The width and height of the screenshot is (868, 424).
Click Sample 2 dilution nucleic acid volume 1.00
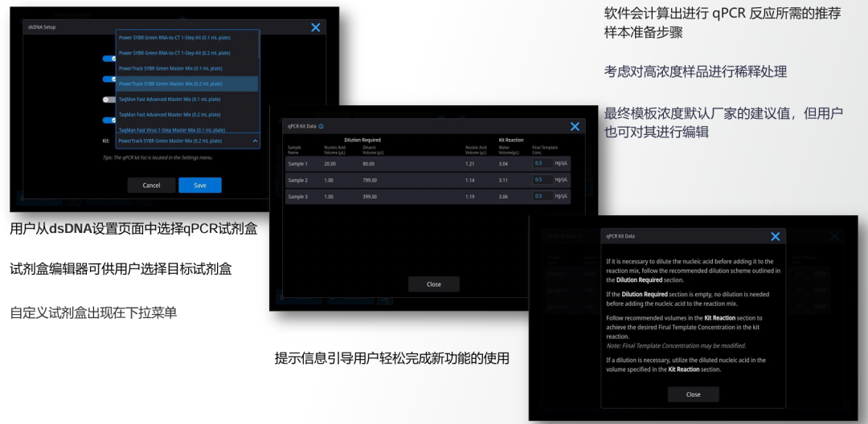(x=329, y=180)
